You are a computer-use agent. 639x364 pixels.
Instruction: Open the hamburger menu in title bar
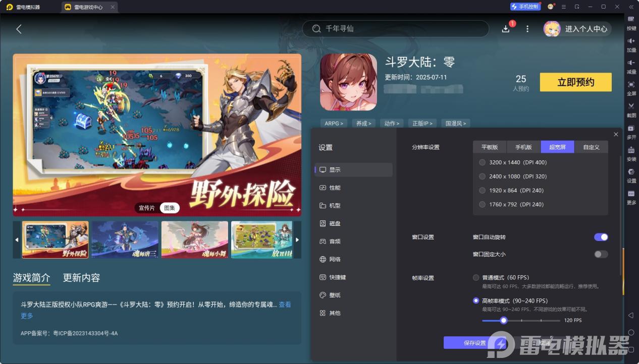pos(564,7)
